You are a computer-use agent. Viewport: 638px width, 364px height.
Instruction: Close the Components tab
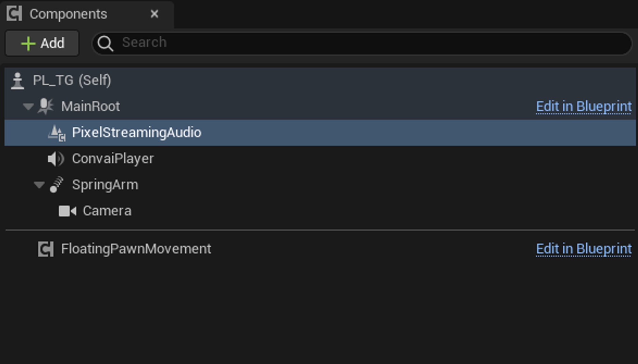[154, 14]
